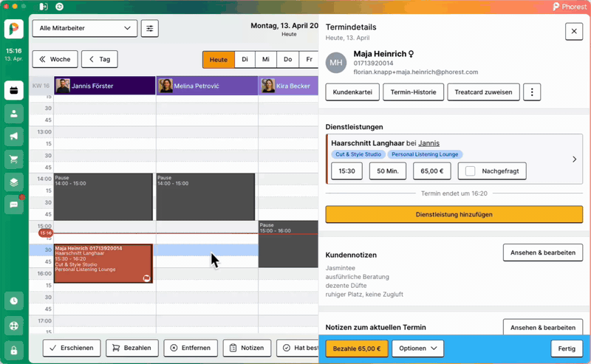Close the Termindetails panel
591x364 pixels.
coord(574,31)
